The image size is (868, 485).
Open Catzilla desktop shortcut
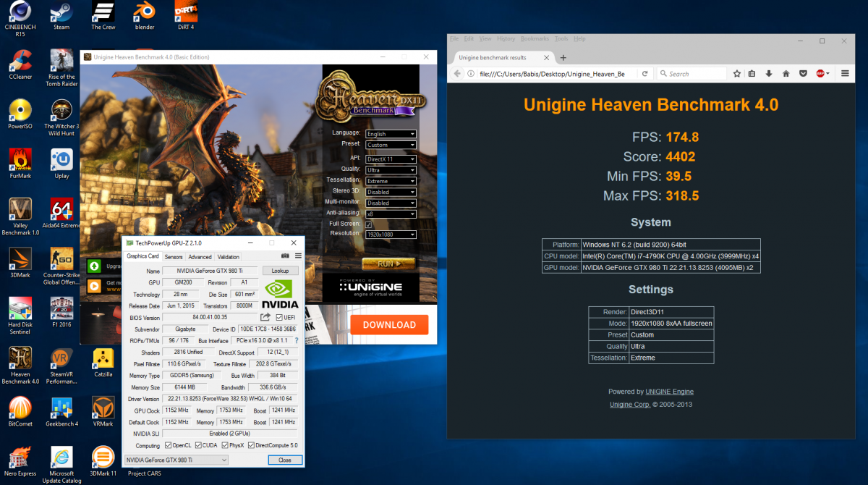[x=103, y=361]
